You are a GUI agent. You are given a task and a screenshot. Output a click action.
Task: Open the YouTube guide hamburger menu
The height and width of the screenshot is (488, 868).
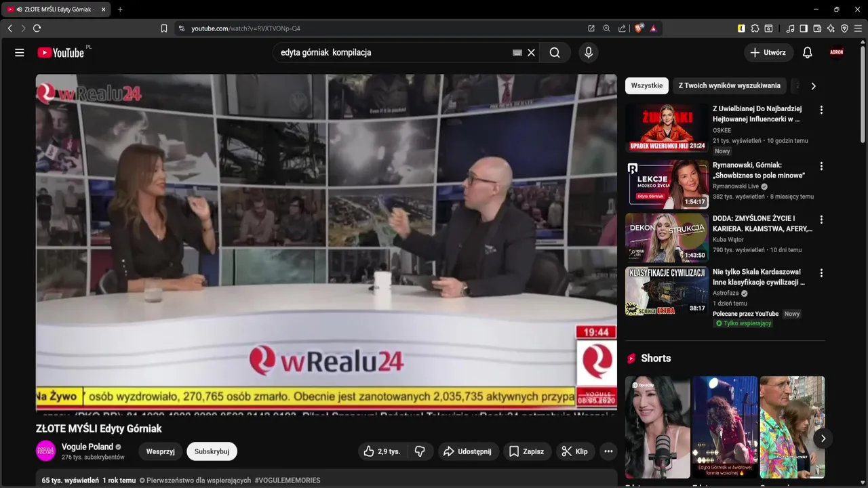coord(20,53)
